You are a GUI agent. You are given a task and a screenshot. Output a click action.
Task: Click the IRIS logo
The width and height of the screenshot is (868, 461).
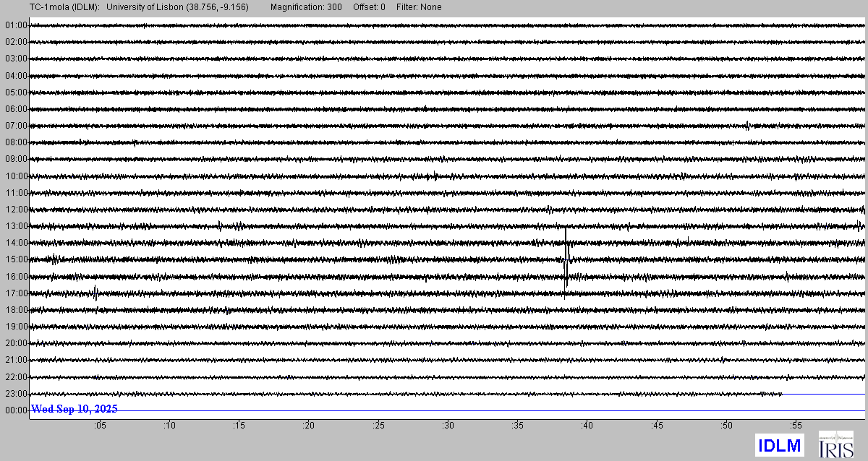(x=835, y=444)
